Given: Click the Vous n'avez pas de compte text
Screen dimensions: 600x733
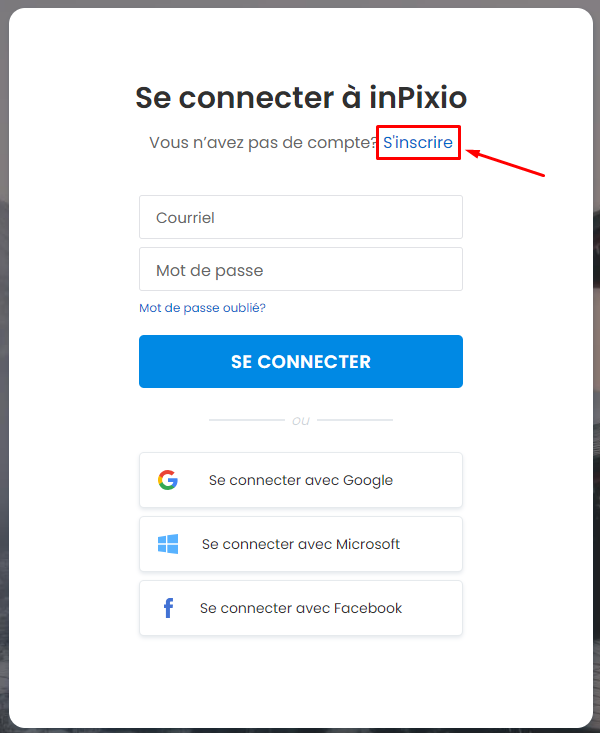Looking at the screenshot, I should click(263, 142).
